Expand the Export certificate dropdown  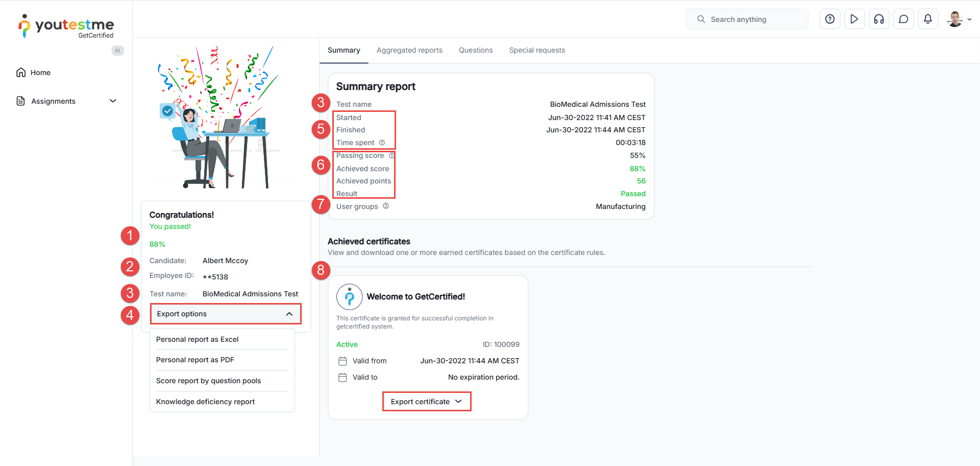pos(426,402)
